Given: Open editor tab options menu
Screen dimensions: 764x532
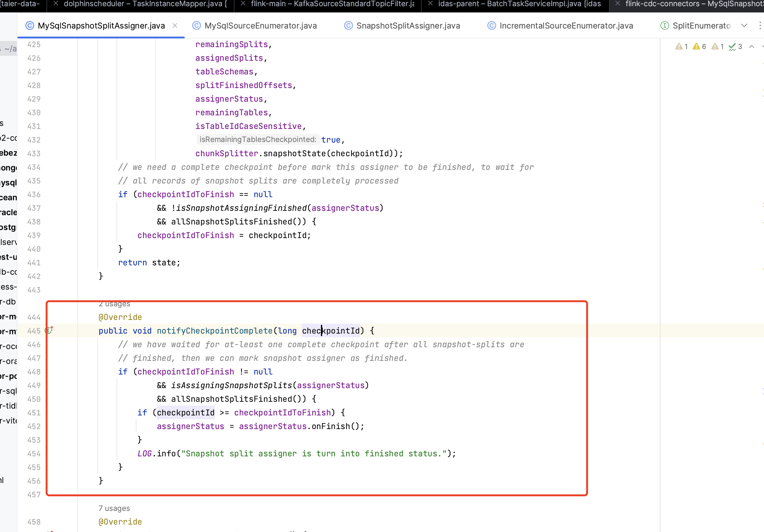Looking at the screenshot, I should tap(760, 26).
